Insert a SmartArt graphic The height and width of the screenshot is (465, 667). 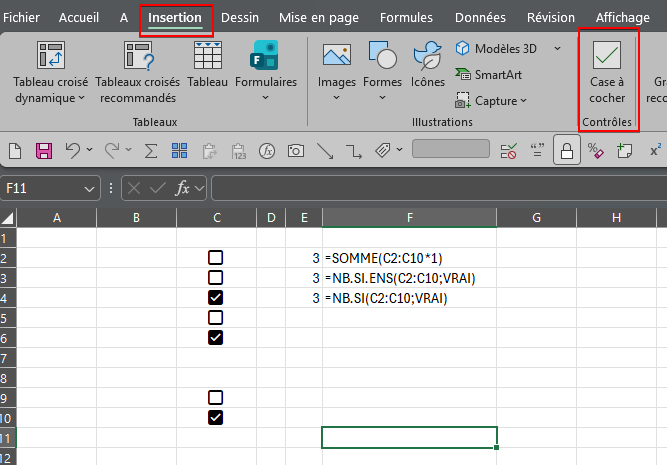(488, 75)
